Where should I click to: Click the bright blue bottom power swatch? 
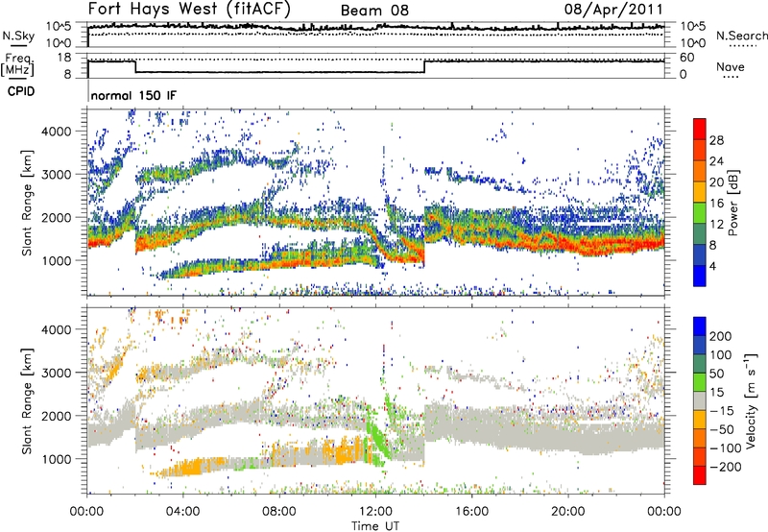pos(700,276)
